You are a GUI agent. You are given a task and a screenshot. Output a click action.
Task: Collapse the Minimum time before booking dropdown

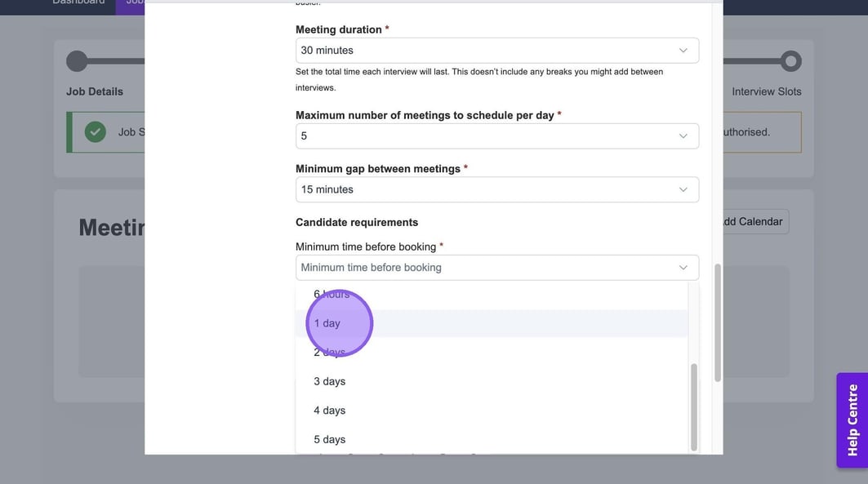point(683,268)
